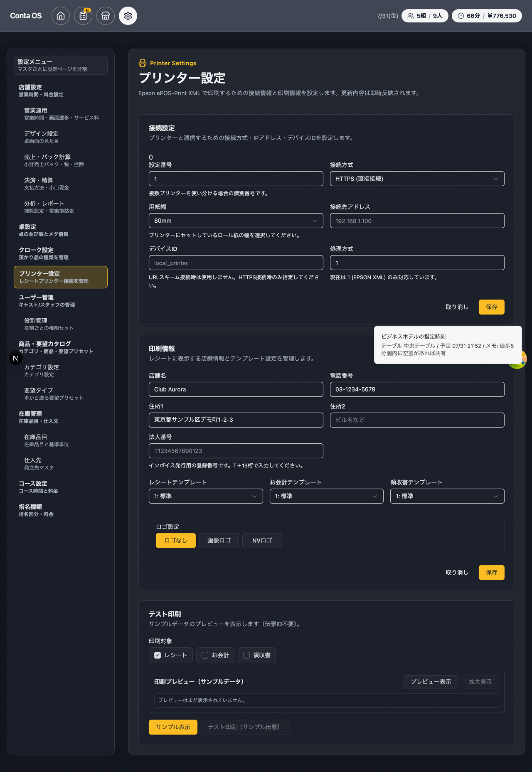Click the 電話番号 input field
Viewport: 532px width, 772px height.
coord(417,389)
